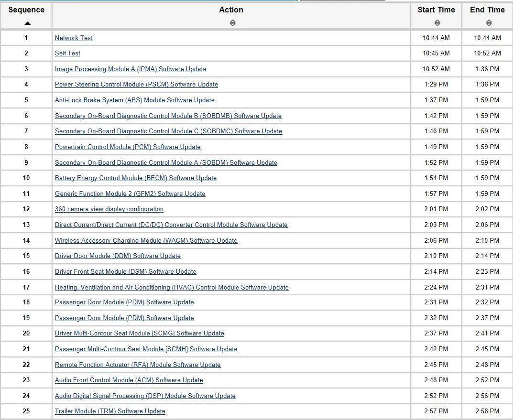513x420 pixels.
Task: View Anti-Lock Brake System module update
Action: (x=134, y=100)
